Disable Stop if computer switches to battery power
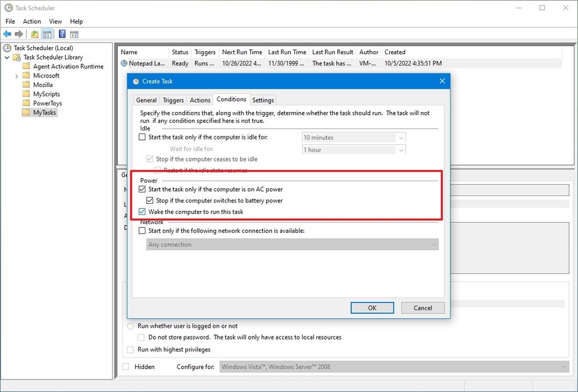The height and width of the screenshot is (392, 578). coord(150,201)
